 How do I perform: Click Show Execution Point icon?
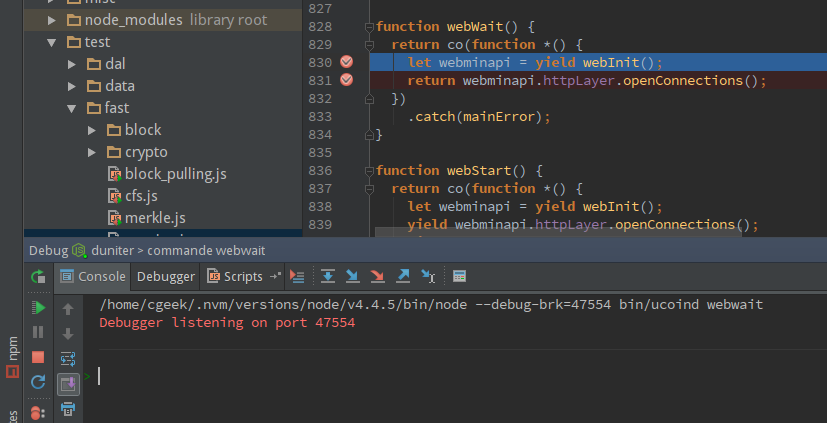pos(297,276)
